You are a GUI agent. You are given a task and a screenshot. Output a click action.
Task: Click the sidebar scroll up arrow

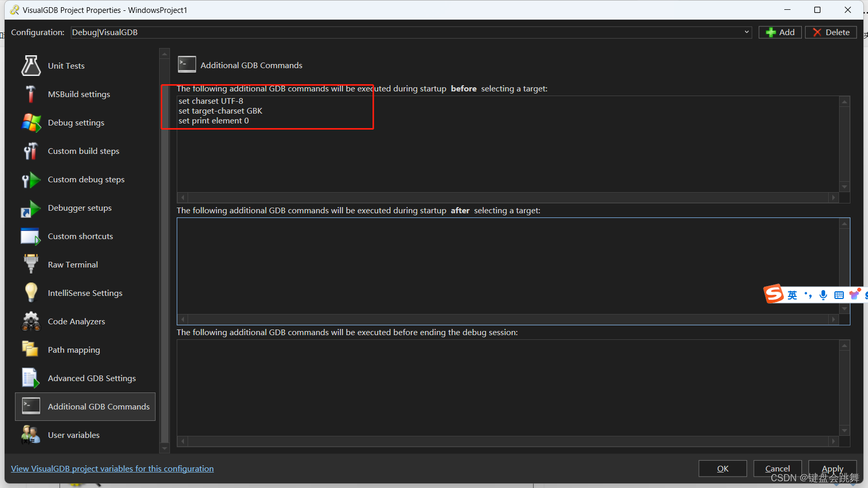pyautogui.click(x=165, y=54)
